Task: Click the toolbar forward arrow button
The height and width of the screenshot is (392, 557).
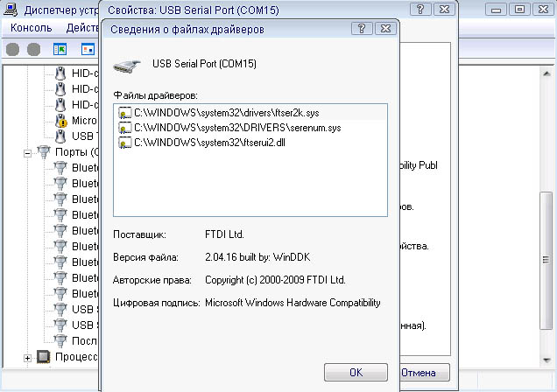Action: (33, 50)
